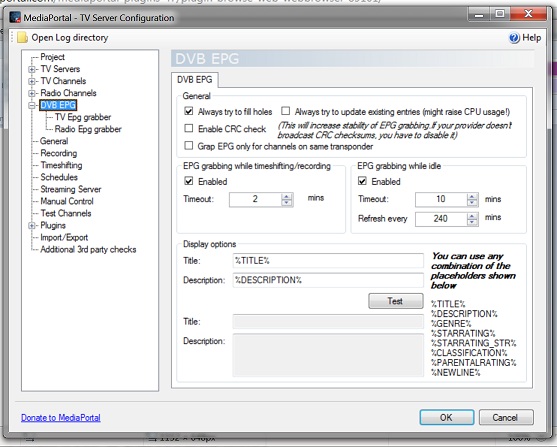Expand the Plugins tree node
The image size is (557, 447).
click(32, 226)
